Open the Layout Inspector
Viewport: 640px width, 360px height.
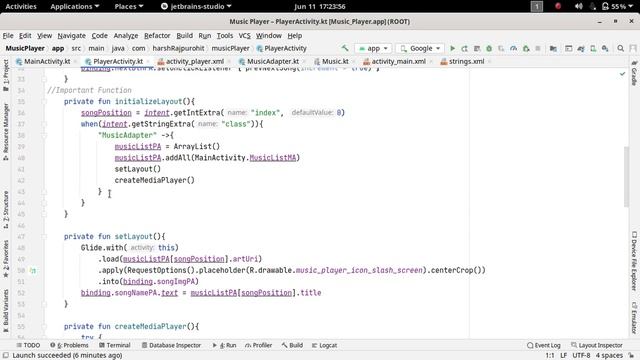coord(597,345)
